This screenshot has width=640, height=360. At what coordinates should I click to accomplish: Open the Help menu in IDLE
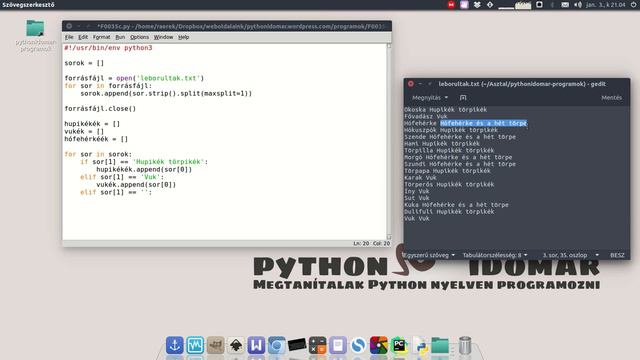point(183,37)
